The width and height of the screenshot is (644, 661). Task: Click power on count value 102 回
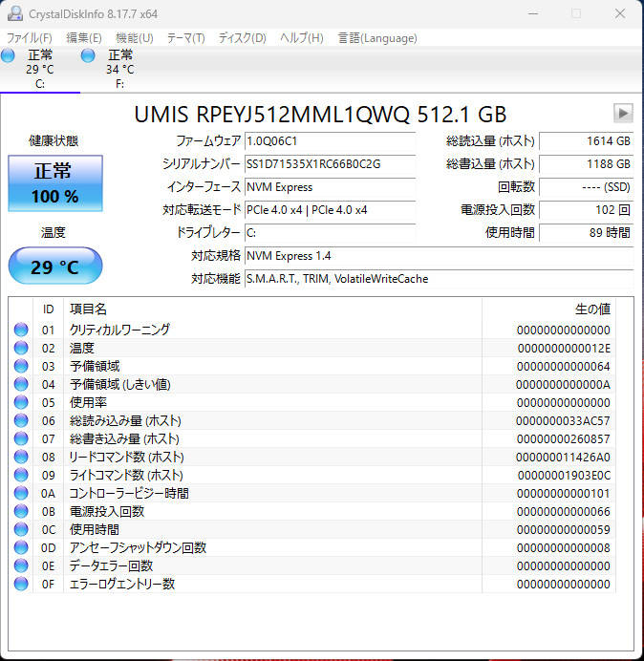pyautogui.click(x=587, y=210)
